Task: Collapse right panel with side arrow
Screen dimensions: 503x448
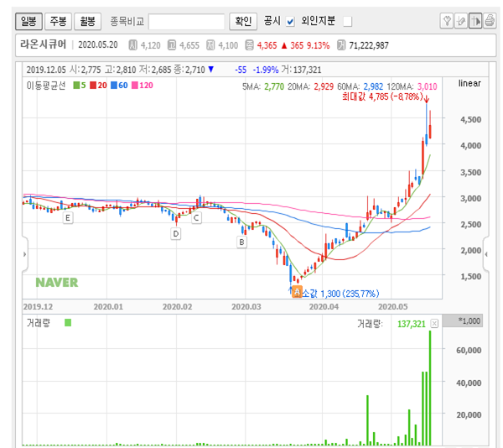Action: coord(486,254)
